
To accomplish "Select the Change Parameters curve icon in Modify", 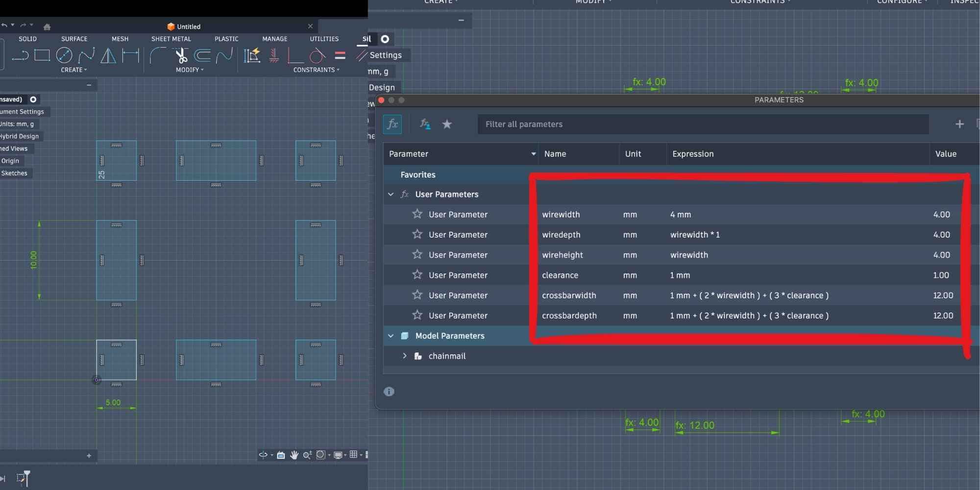I will pos(224,55).
